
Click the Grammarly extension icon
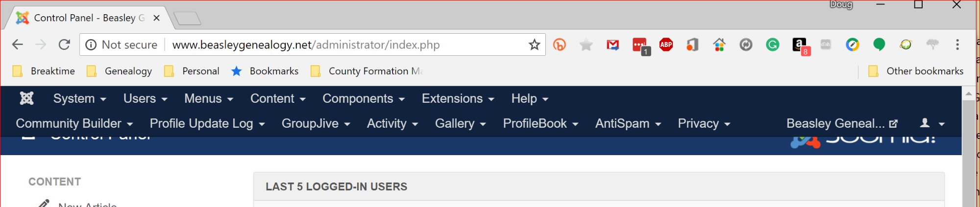tap(772, 45)
